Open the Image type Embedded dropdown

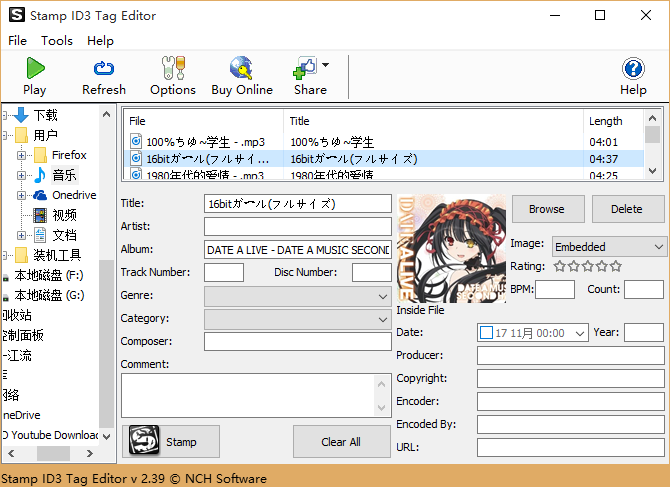[658, 246]
